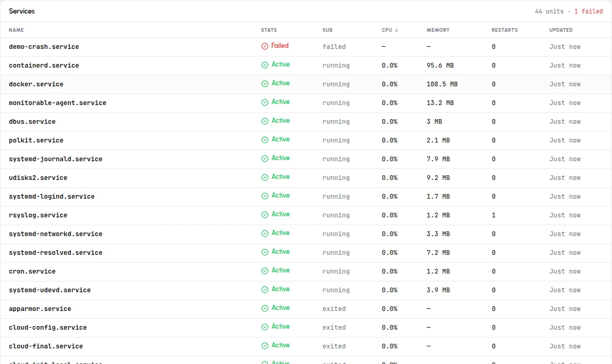Click the 95.6 MB memory value

440,66
